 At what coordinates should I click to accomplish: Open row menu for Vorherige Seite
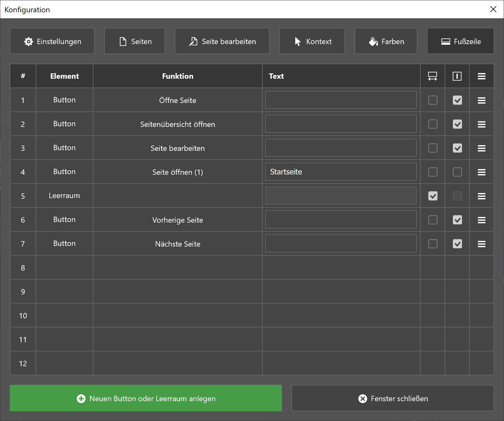(x=482, y=220)
